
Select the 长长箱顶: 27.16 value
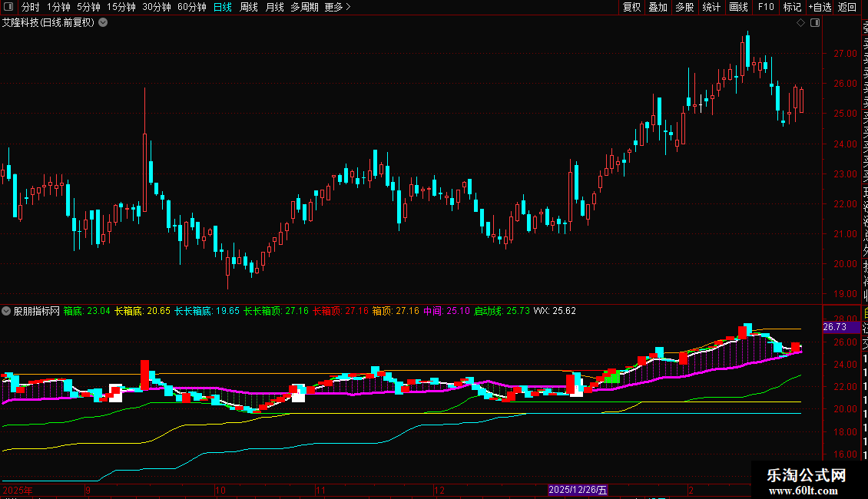[277, 311]
